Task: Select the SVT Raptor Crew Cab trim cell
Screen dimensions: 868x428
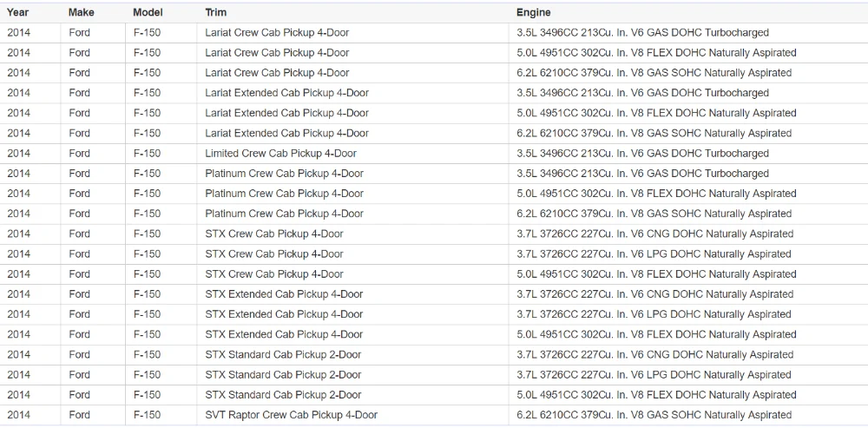Action: click(291, 415)
